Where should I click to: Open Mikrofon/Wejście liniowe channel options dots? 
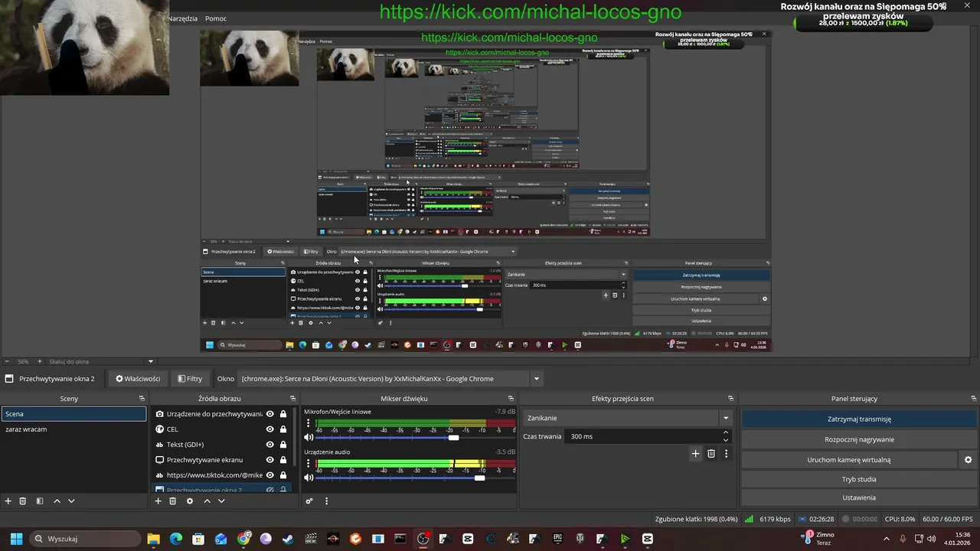[309, 423]
